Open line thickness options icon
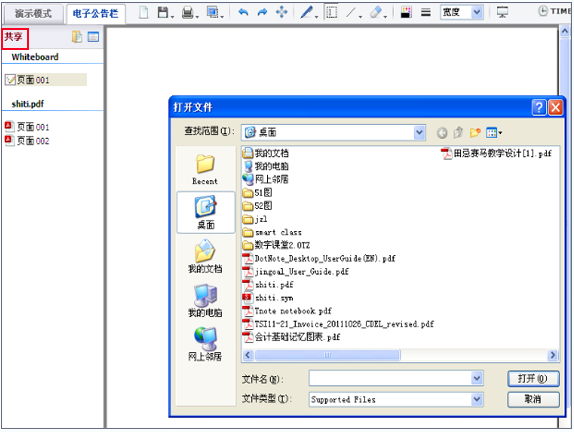The image size is (574, 432). click(426, 13)
